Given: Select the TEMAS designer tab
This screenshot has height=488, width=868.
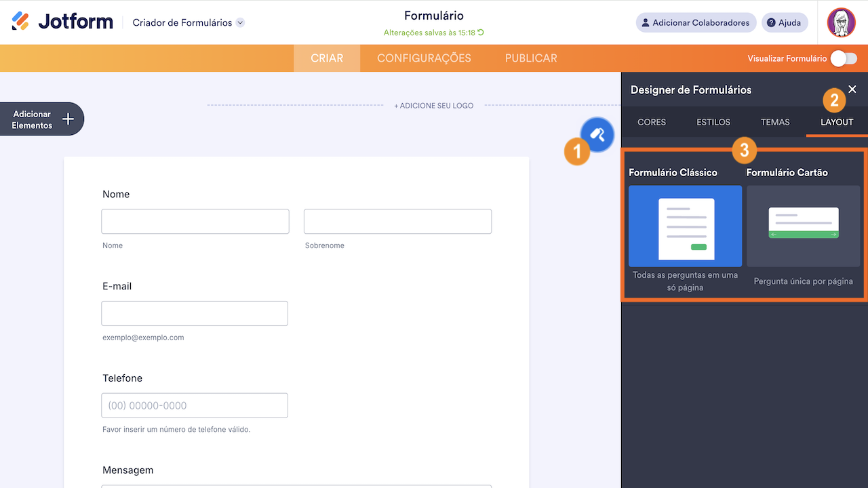Looking at the screenshot, I should [775, 122].
